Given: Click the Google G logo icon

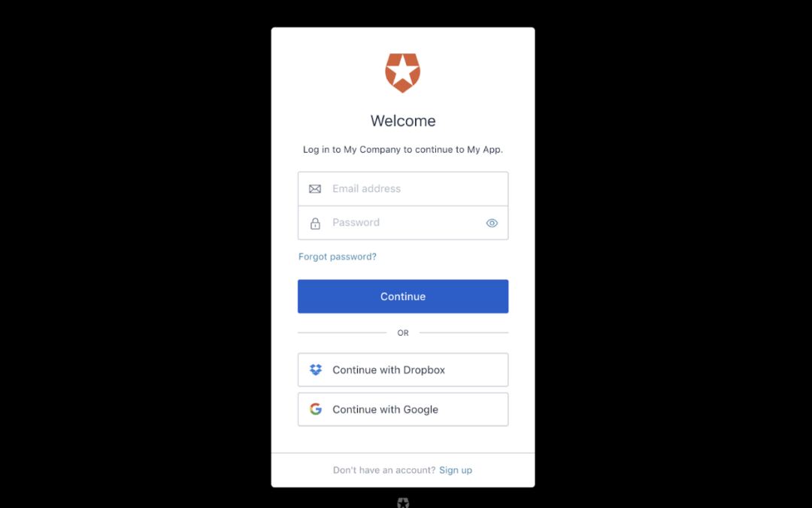Looking at the screenshot, I should click(x=315, y=409).
